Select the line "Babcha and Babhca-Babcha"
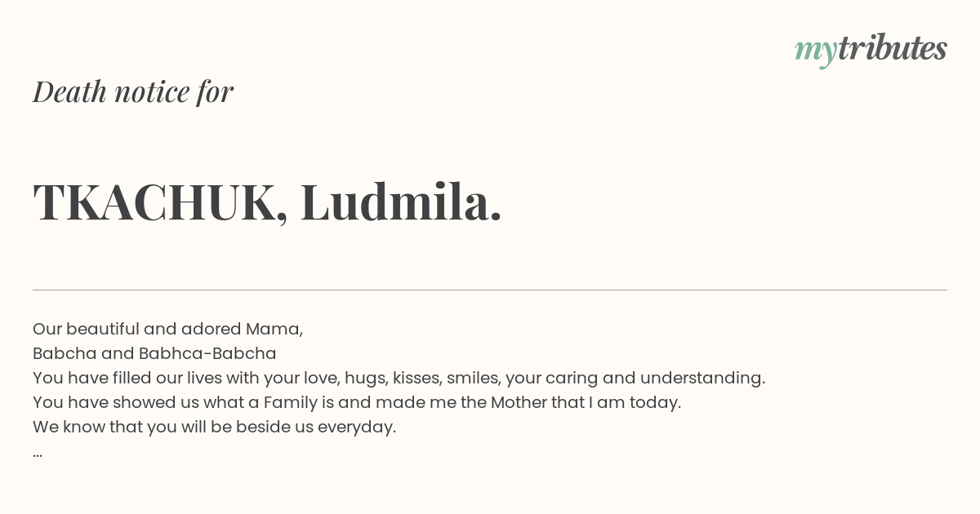 [154, 353]
